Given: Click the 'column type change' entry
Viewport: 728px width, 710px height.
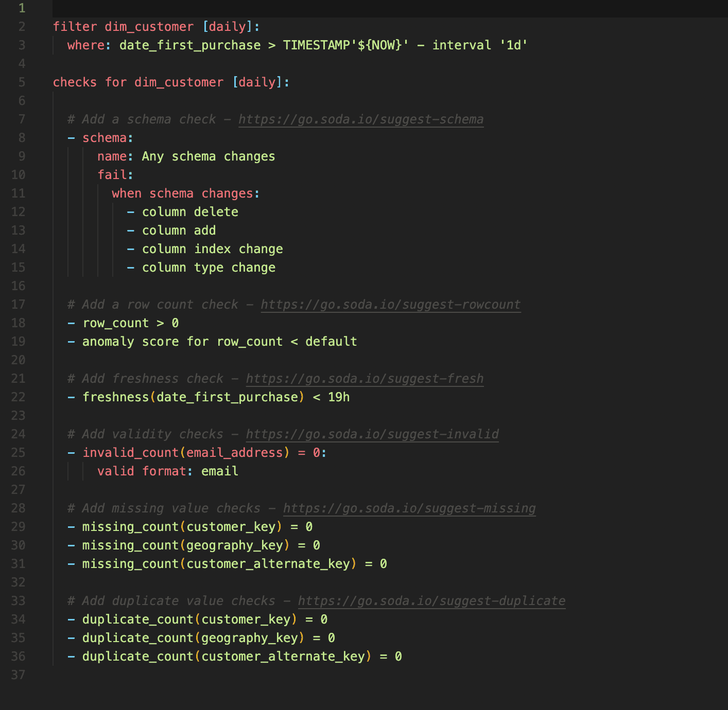Looking at the screenshot, I should pyautogui.click(x=209, y=268).
